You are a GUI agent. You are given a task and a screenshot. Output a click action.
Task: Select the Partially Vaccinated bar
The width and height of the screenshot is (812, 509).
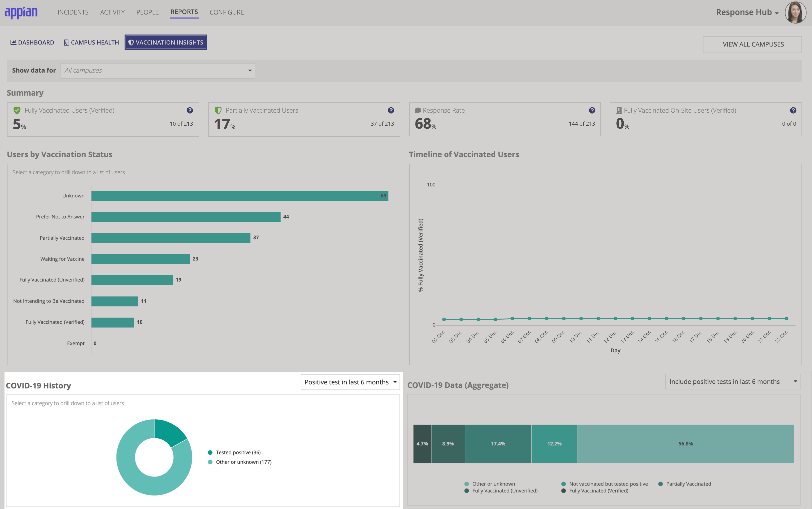(171, 238)
